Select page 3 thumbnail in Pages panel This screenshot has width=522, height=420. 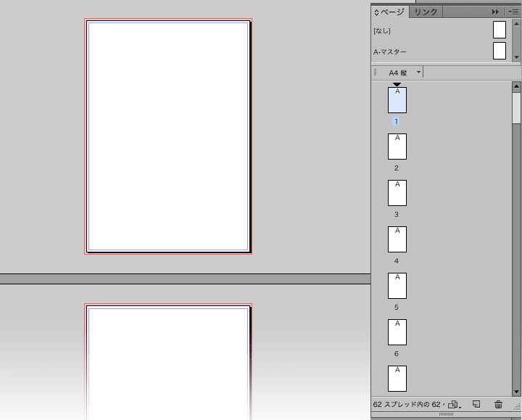click(397, 193)
